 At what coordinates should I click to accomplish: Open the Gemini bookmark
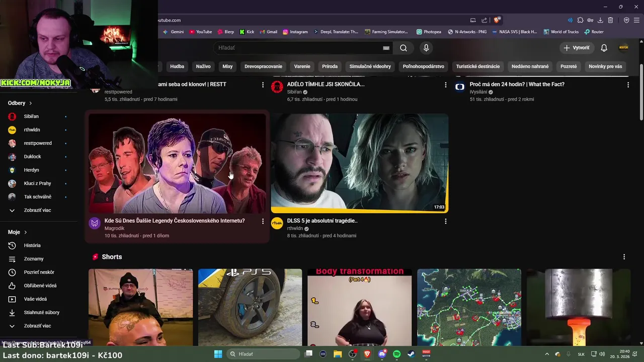(x=173, y=32)
